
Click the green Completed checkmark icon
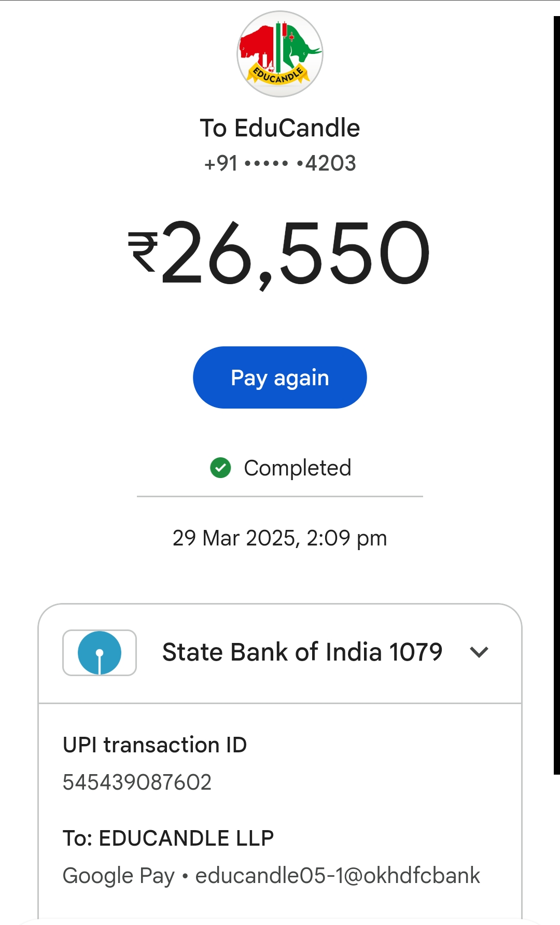tap(220, 468)
